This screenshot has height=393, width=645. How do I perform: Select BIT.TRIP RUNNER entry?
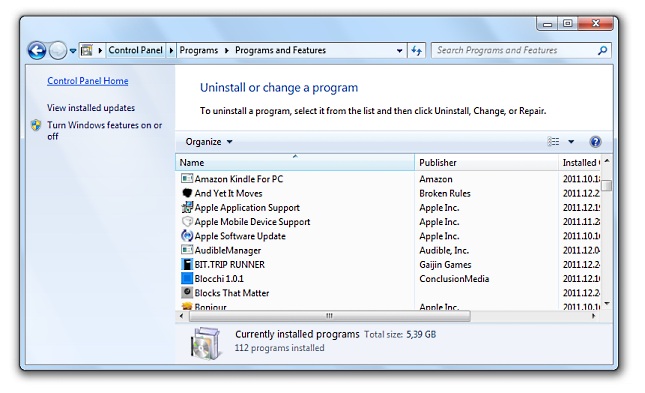click(x=230, y=265)
